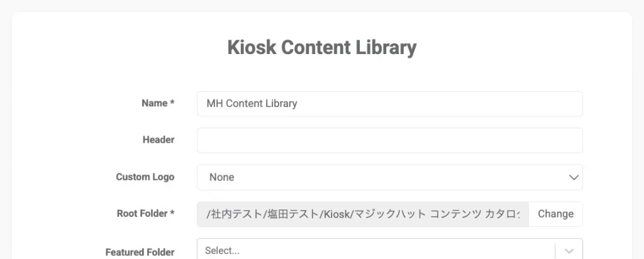Click the required asterisk beside Root Folder
Screen dimensions: 644x259
coord(172,213)
